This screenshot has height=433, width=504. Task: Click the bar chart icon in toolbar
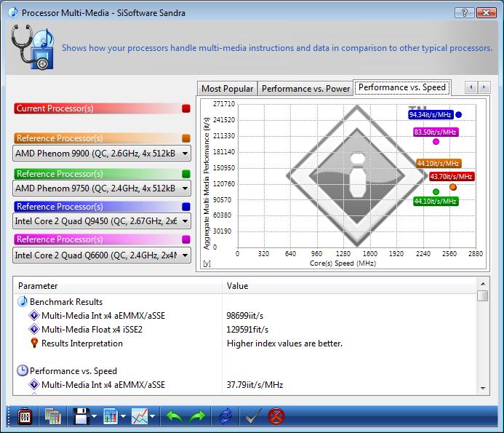(x=111, y=417)
